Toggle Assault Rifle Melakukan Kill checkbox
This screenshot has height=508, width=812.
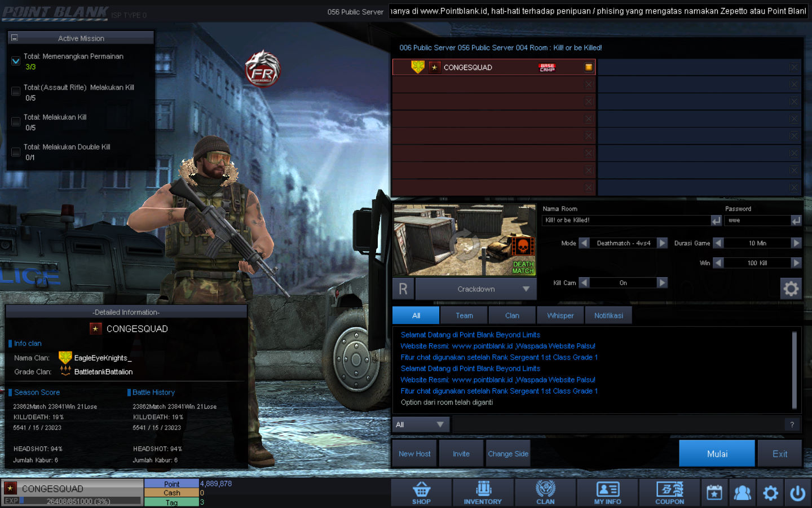click(x=16, y=91)
